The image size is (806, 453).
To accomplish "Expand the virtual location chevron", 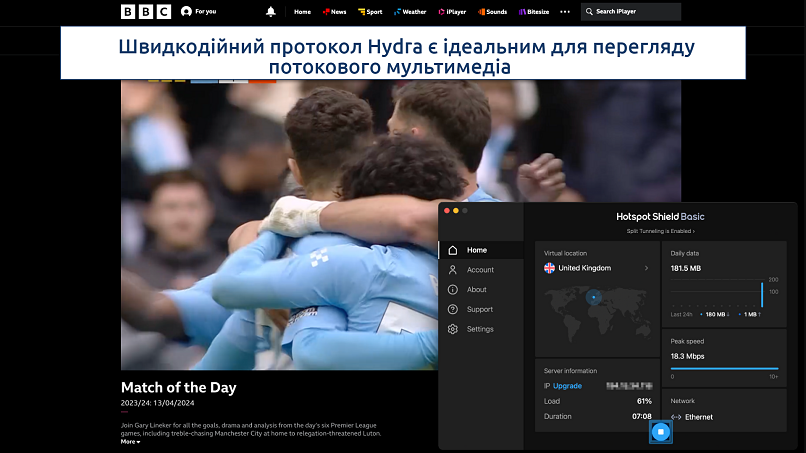I will pyautogui.click(x=646, y=268).
